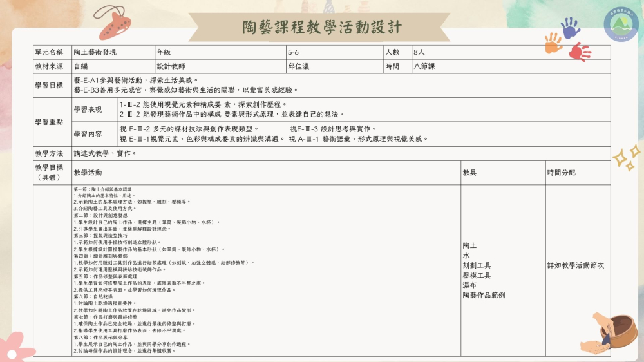The image size is (644, 362).
Task: Select the heading '第三節：捏製與造型技巧'
Action: (100, 236)
